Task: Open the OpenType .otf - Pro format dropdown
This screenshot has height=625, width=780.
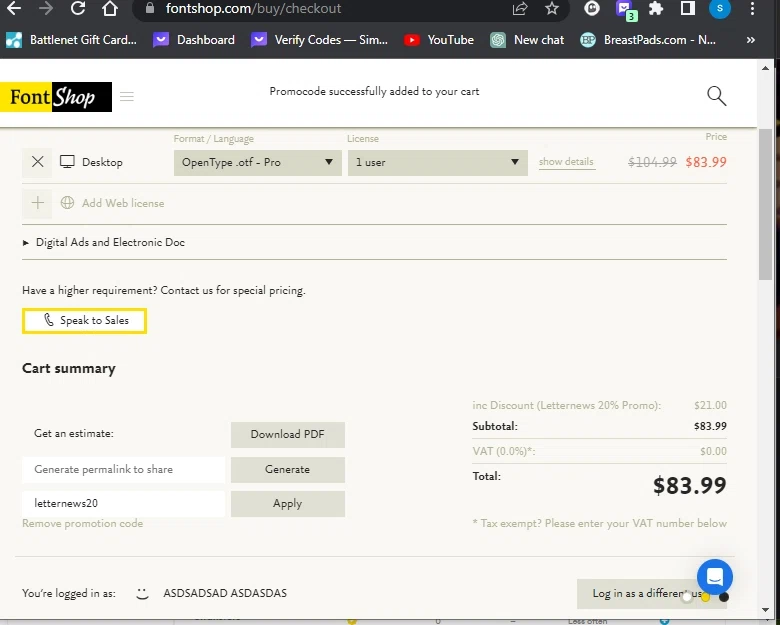Action: 258,163
